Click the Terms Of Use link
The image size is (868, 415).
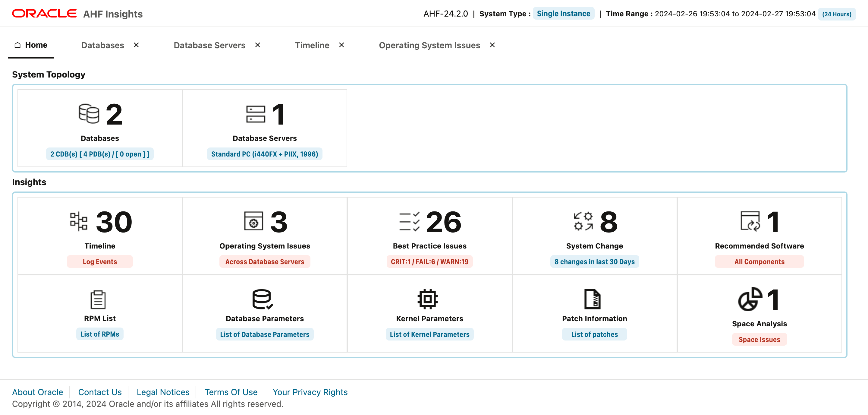(x=231, y=392)
